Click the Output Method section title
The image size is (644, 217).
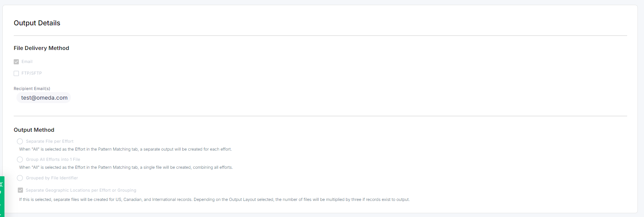pos(34,130)
